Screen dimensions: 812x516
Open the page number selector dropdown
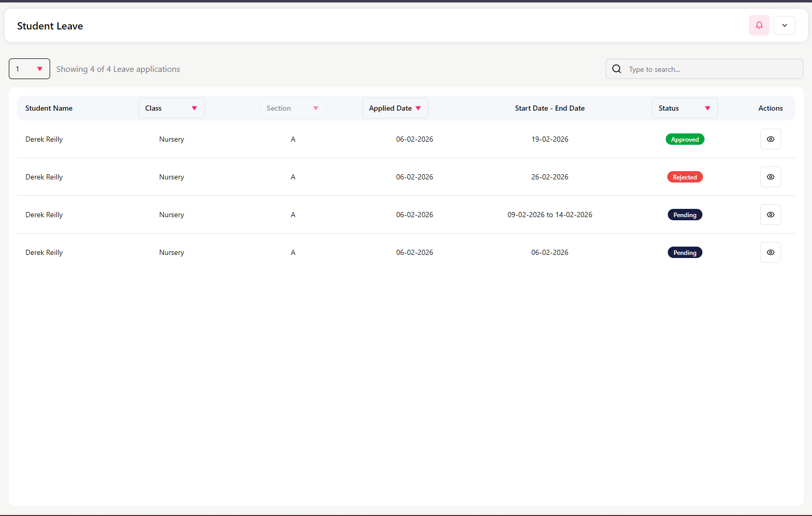[x=29, y=69]
